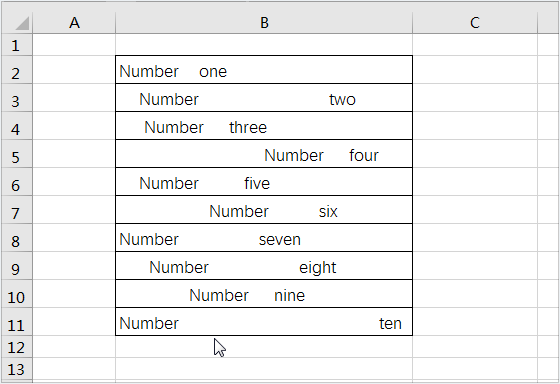
Task: Select row 1 header
Action: tap(17, 45)
